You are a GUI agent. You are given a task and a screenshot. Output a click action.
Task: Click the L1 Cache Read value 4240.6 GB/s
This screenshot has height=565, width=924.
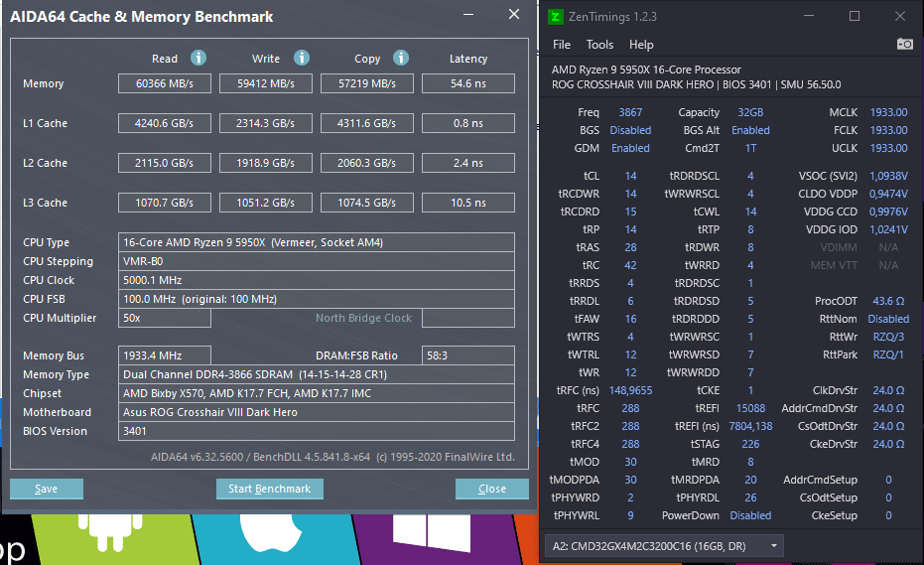[165, 123]
